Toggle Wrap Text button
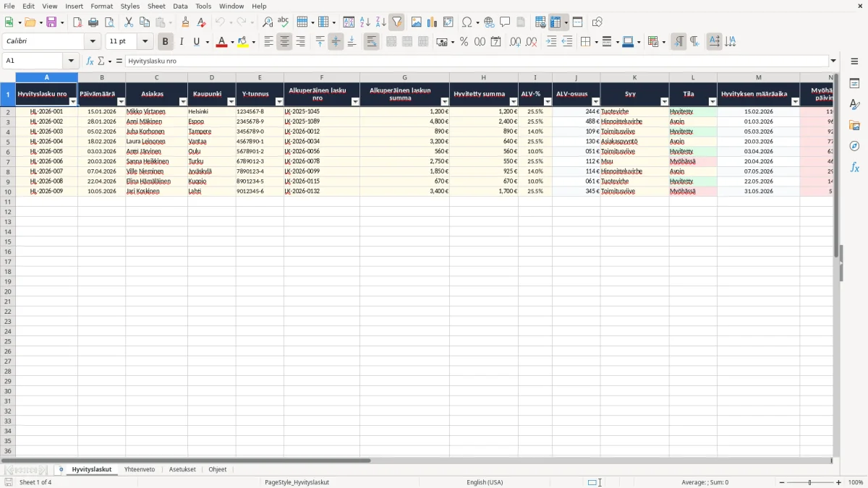 (x=371, y=42)
